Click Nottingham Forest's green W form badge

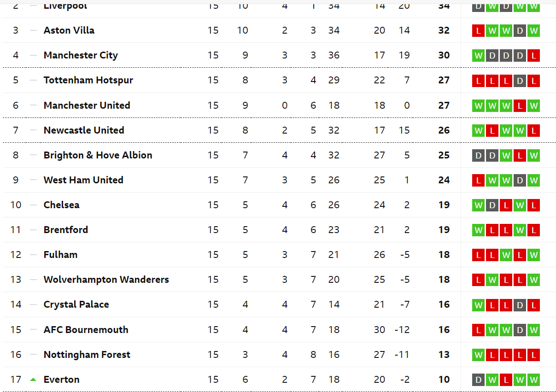[478, 355]
